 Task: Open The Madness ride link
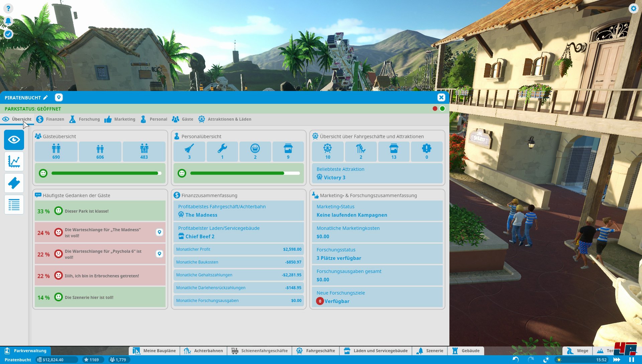[x=201, y=215]
